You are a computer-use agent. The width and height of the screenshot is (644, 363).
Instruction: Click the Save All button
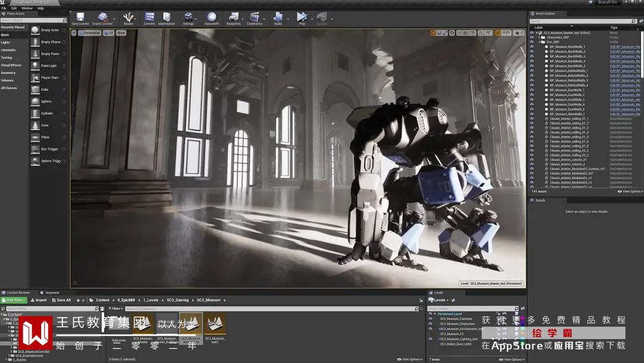coord(61,300)
